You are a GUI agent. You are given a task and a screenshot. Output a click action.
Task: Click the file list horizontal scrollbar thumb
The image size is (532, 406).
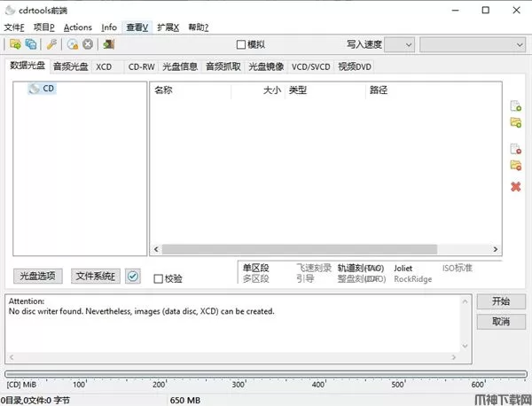tap(300, 249)
